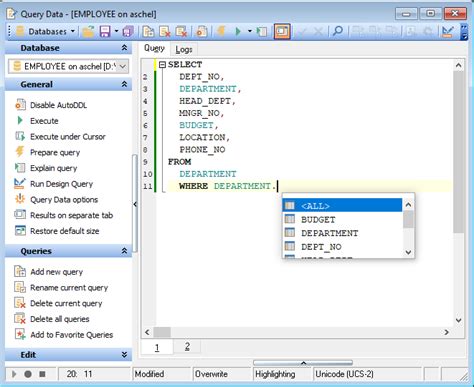Click Restore default size item
The height and width of the screenshot is (387, 474).
pos(57,231)
